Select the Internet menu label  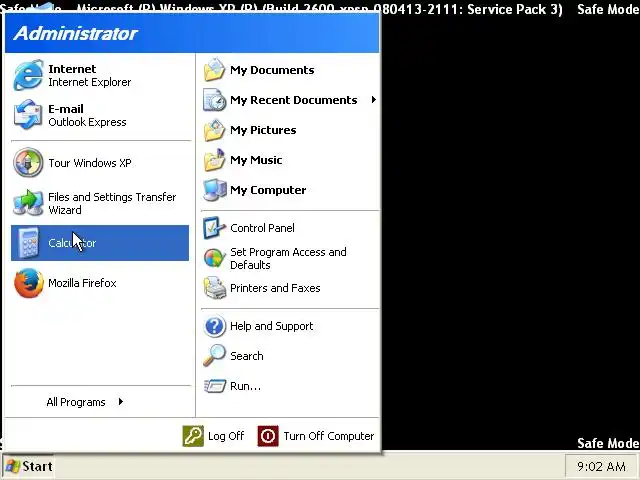click(x=72, y=69)
